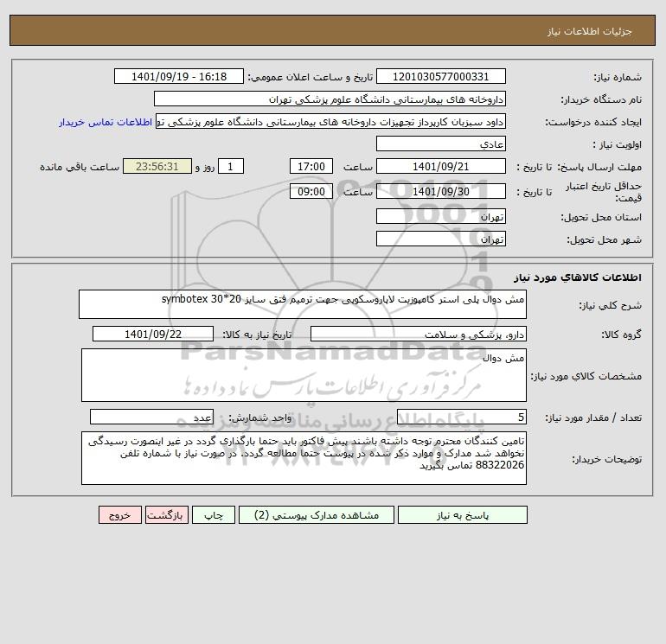Click the 'مهلت ارسال پاسخ:' label

click(599, 167)
